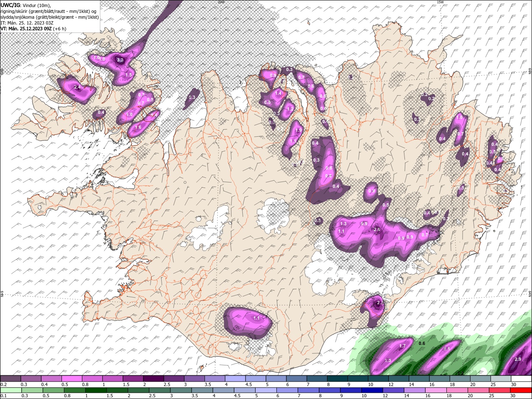The height and width of the screenshot is (399, 532).
Task: Click the '15W' longitude label at top
Action: [x=440, y=2]
